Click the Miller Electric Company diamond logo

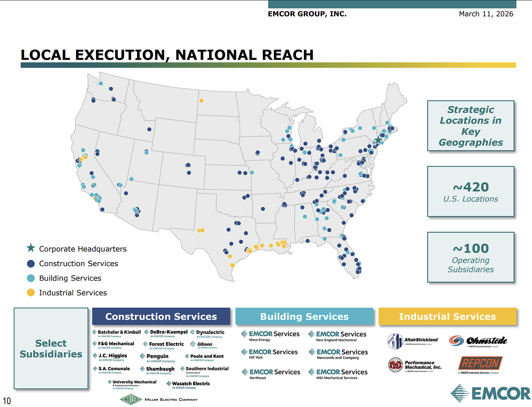pos(131,399)
